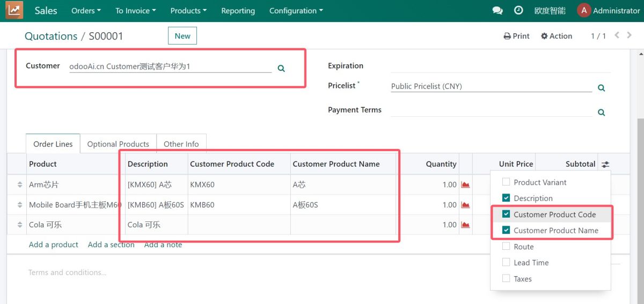Open the chat messages icon
This screenshot has width=644, height=304.
[497, 11]
